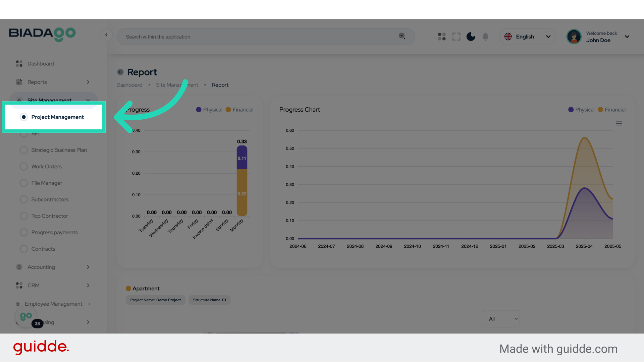Click the back arrow beside Report title
Viewport: 644px width, 362px height.
120,72
